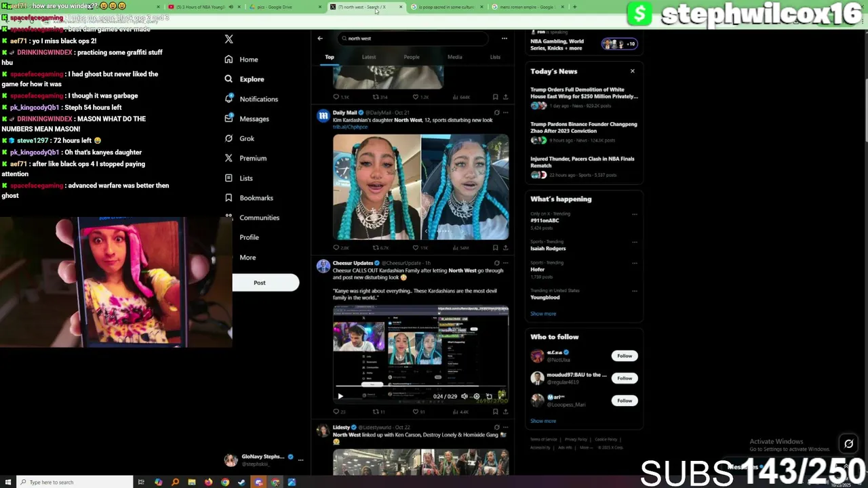Open the Steam icon in the taskbar
This screenshot has height=488, width=868.
click(241, 482)
